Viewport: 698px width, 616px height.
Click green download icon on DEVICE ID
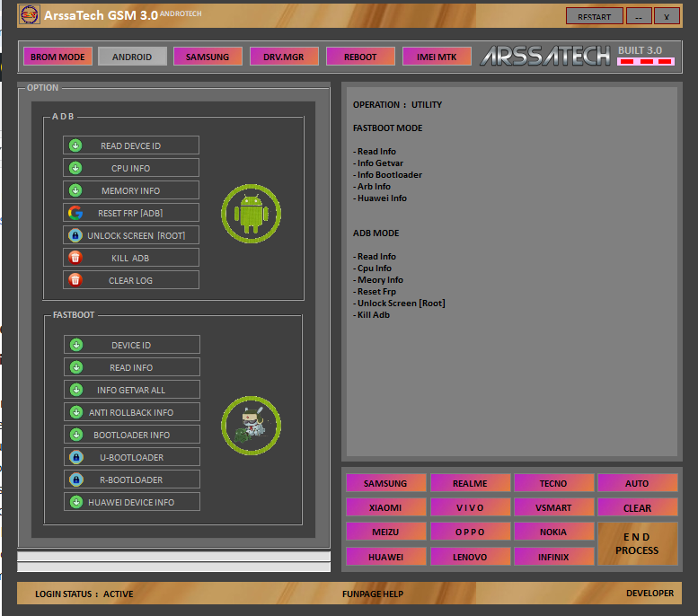tap(76, 345)
